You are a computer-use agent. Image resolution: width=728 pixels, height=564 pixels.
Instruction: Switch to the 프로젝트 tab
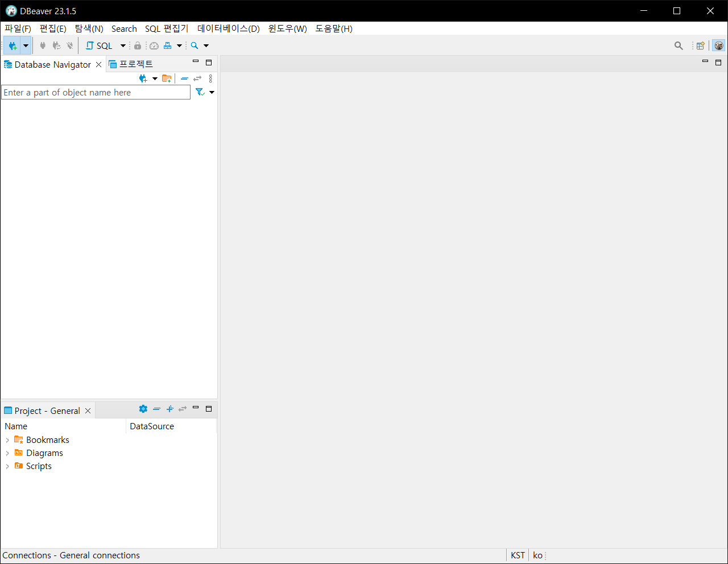131,64
